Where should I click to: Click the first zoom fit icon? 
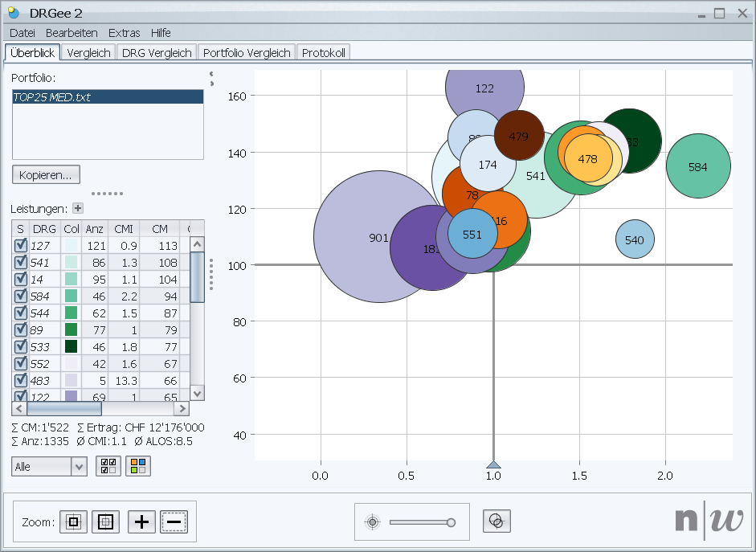pyautogui.click(x=73, y=521)
